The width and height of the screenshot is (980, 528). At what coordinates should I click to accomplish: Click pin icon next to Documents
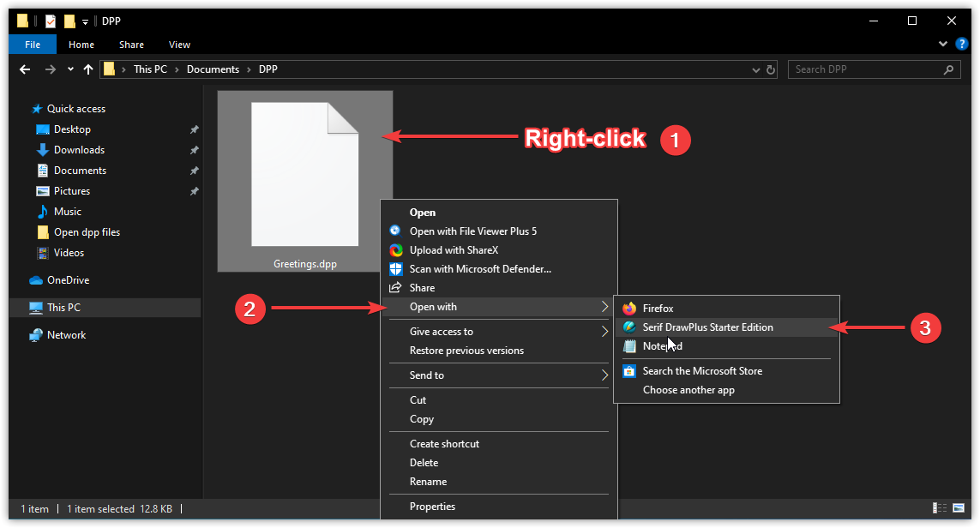[195, 171]
